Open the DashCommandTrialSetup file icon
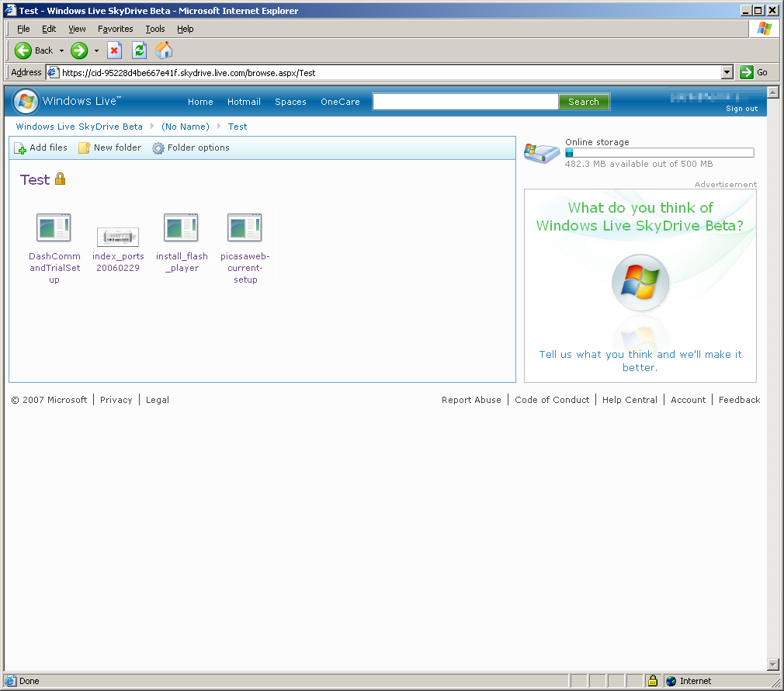The height and width of the screenshot is (691, 784). pos(54,227)
